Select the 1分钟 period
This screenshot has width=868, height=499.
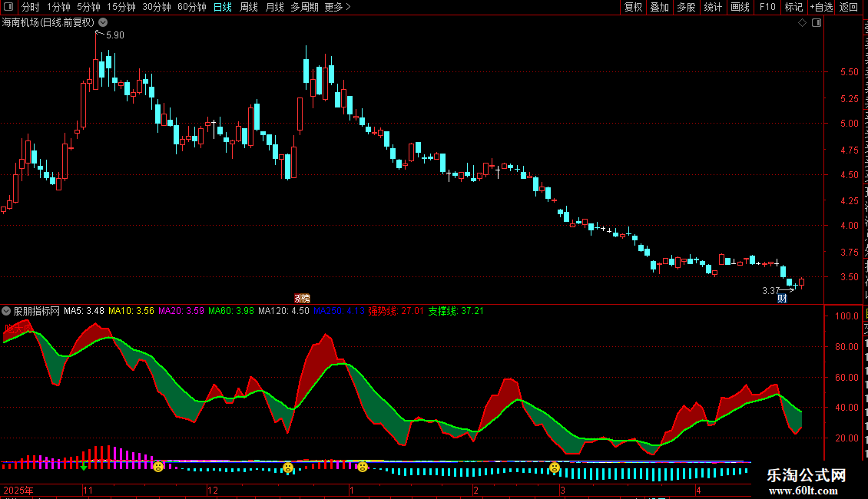point(58,7)
